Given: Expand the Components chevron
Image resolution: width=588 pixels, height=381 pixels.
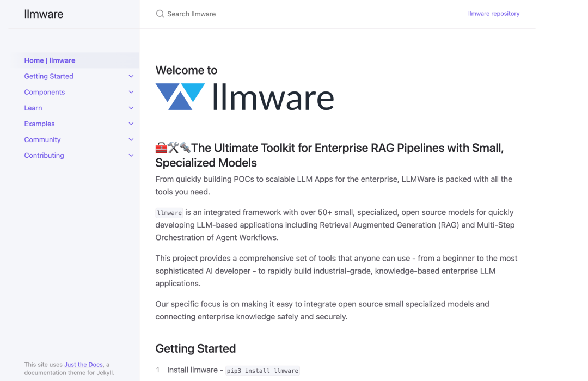Looking at the screenshot, I should (x=131, y=92).
